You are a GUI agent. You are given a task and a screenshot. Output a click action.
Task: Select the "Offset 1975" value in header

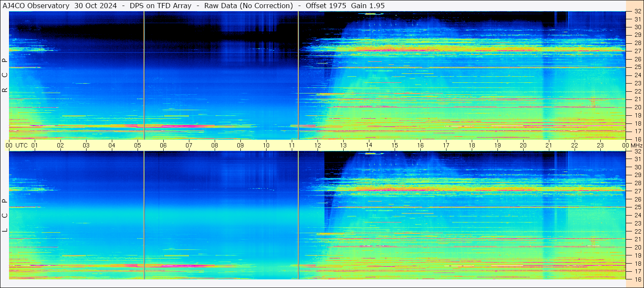(326, 6)
